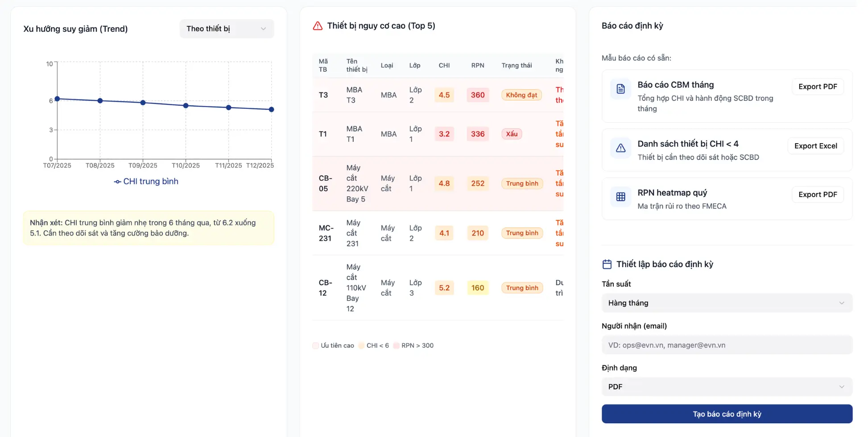Click the Người nhận email input field

[x=727, y=345]
